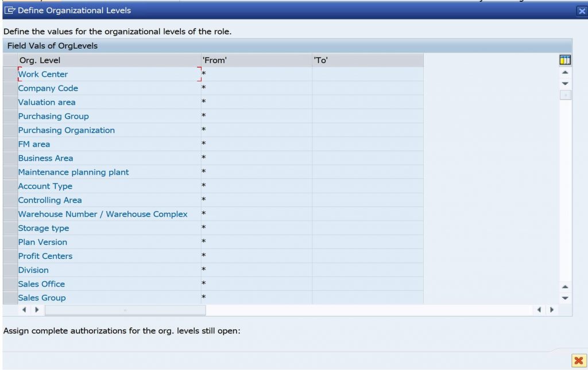Click the right-side scroll-left arrow of the table
The width and height of the screenshot is (588, 370).
539,310
